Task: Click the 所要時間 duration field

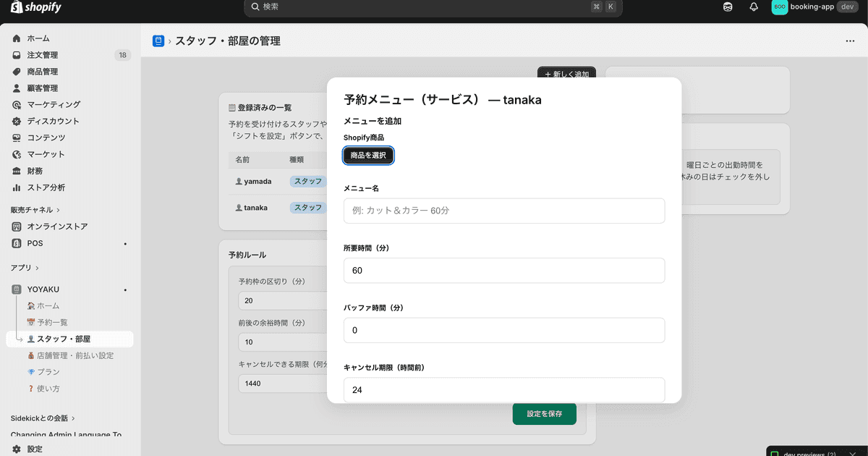Action: (504, 270)
